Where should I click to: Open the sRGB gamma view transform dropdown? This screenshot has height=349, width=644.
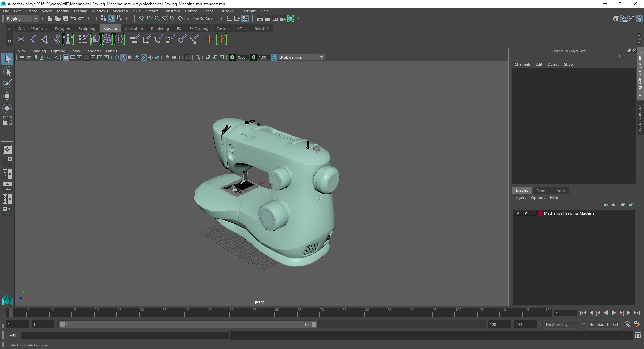pos(301,57)
